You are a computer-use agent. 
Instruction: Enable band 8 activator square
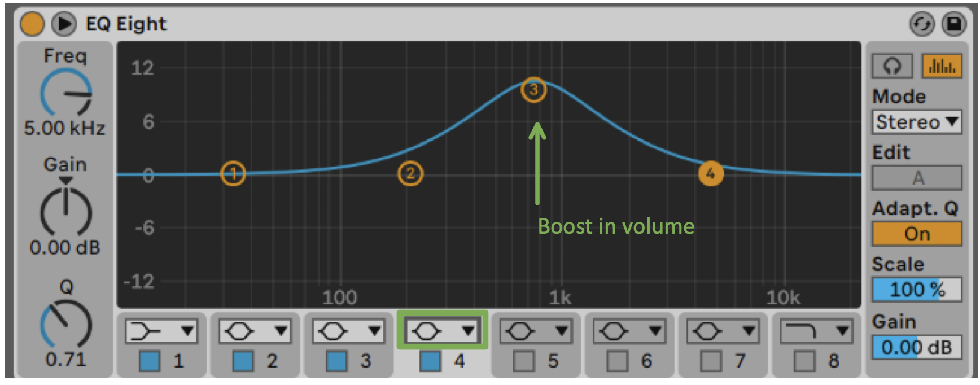(x=804, y=361)
